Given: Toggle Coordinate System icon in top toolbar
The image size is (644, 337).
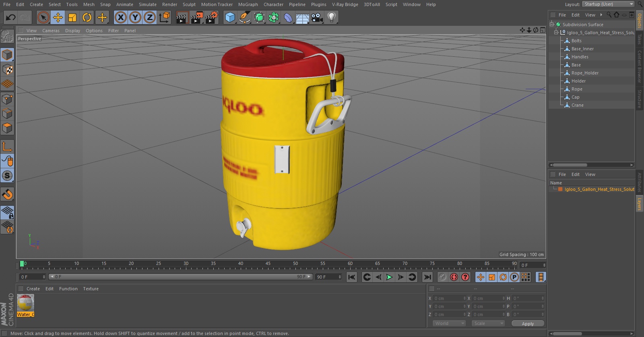Looking at the screenshot, I should point(165,17).
